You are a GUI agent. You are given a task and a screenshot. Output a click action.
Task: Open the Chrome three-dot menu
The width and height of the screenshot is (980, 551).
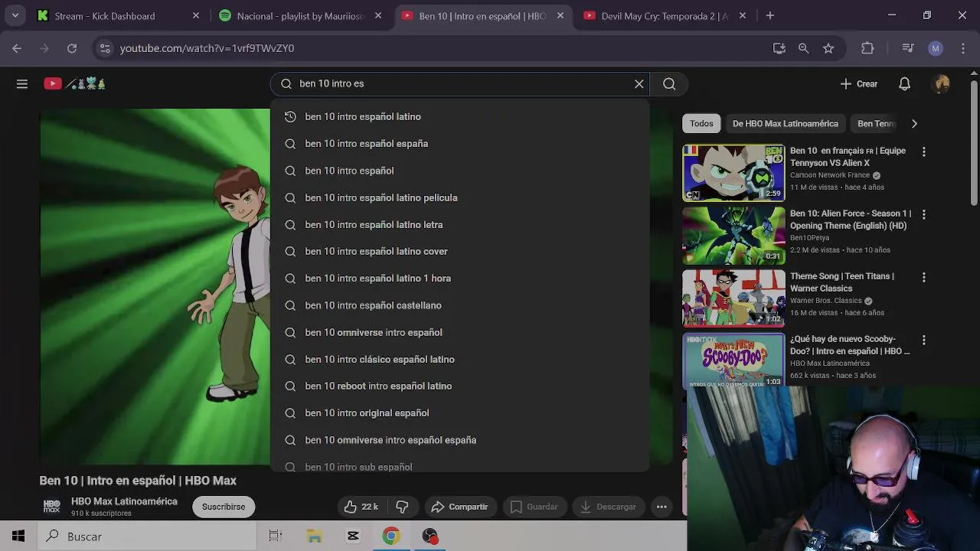click(x=962, y=48)
